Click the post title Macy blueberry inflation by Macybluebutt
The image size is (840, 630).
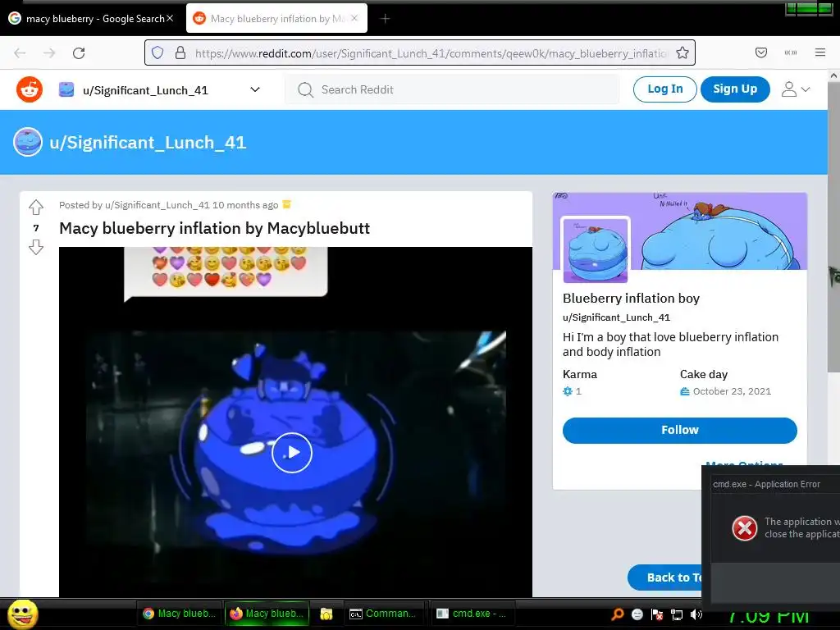[x=214, y=228]
